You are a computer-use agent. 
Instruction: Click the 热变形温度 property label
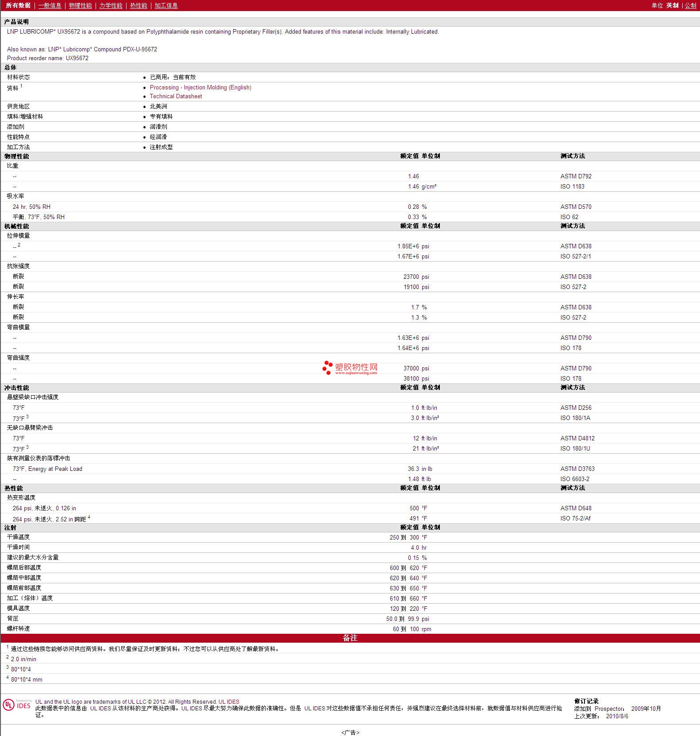(21, 497)
